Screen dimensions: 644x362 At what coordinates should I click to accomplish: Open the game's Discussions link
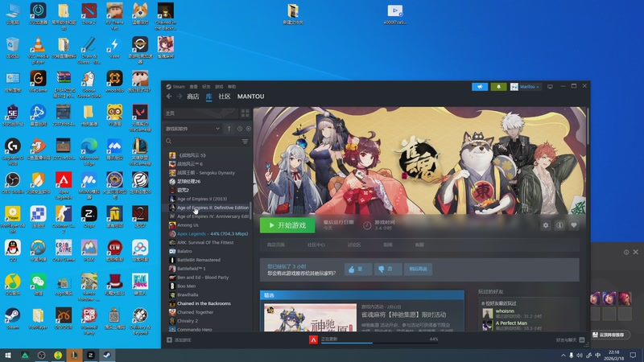point(353,245)
